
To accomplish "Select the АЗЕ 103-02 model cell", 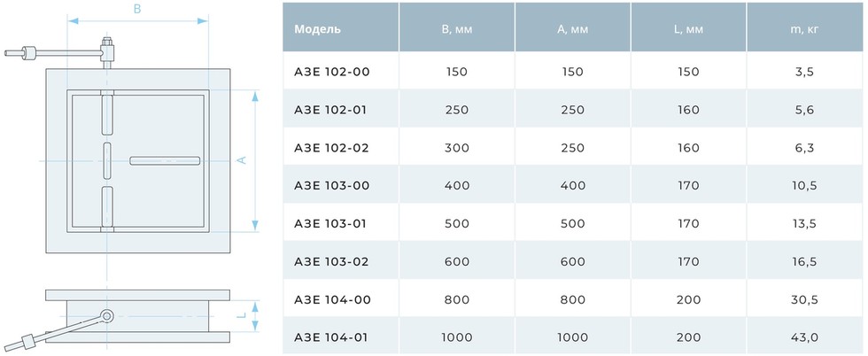I will 331,261.
